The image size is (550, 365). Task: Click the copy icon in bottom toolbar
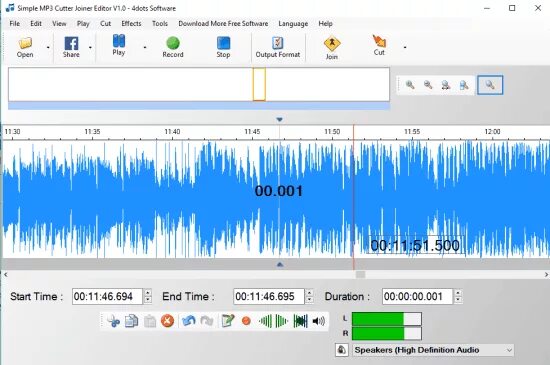(132, 321)
